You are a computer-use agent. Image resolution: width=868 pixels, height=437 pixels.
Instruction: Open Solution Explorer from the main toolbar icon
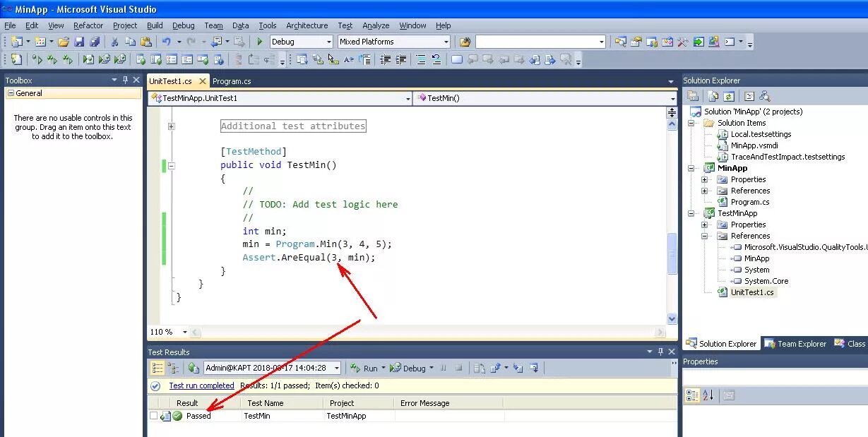tap(620, 42)
